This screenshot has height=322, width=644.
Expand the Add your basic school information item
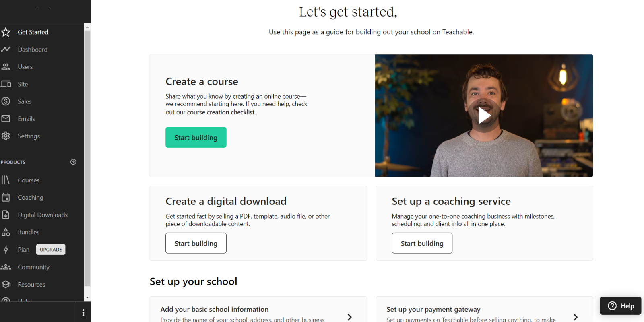pos(349,317)
